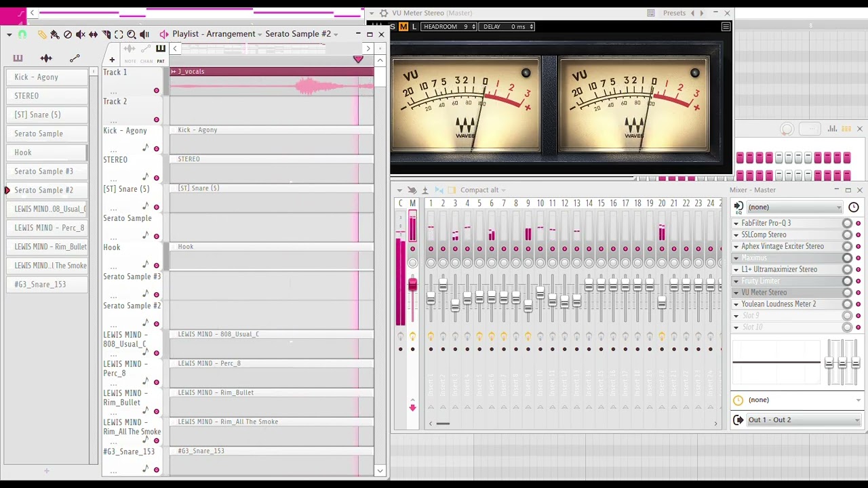Adjust the Master channel volume fader
Screen dimensions: 868x488
[x=412, y=285]
